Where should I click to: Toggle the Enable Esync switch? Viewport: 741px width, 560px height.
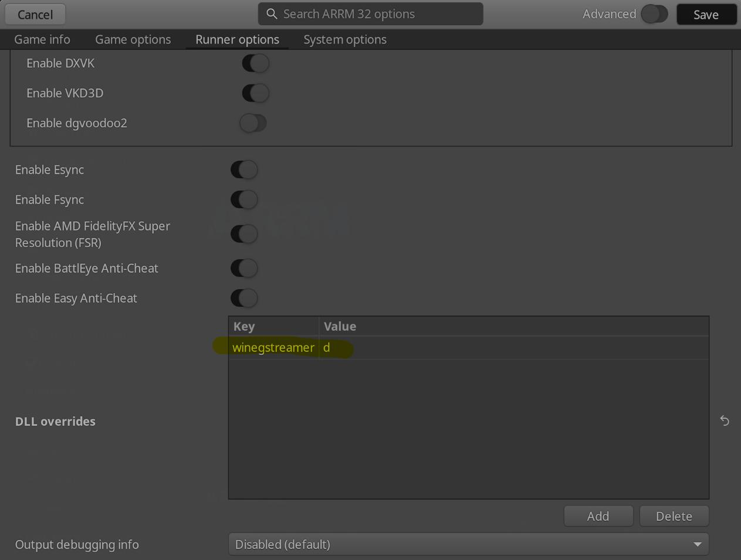244,170
